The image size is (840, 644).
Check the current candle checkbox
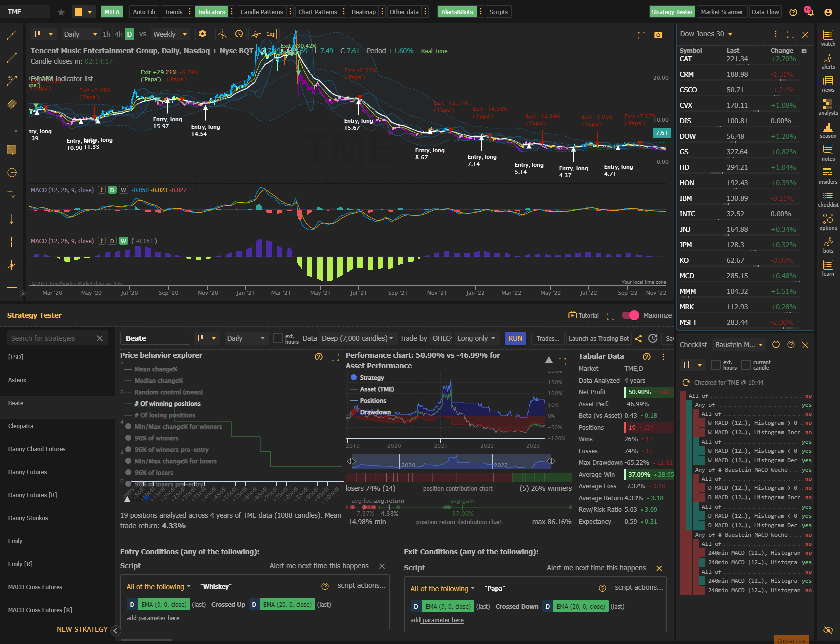746,365
